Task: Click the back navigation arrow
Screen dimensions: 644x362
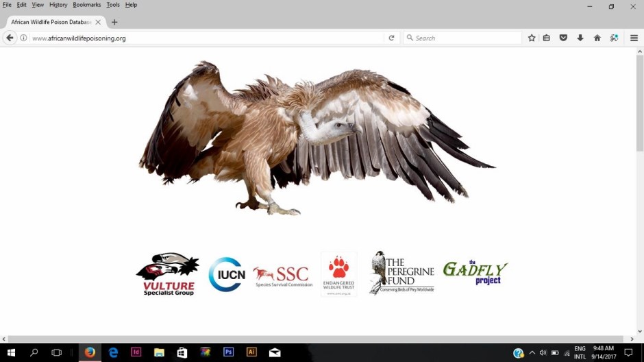Action: pyautogui.click(x=10, y=38)
